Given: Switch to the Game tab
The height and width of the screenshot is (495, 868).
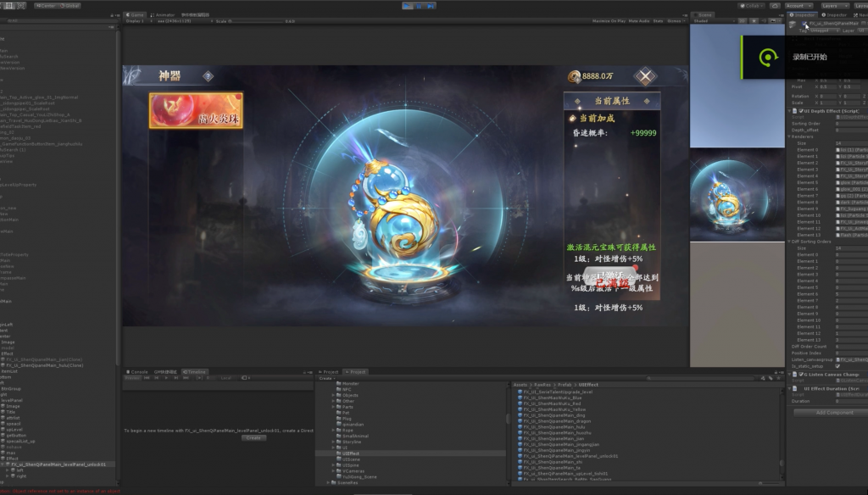Looking at the screenshot, I should 135,15.
